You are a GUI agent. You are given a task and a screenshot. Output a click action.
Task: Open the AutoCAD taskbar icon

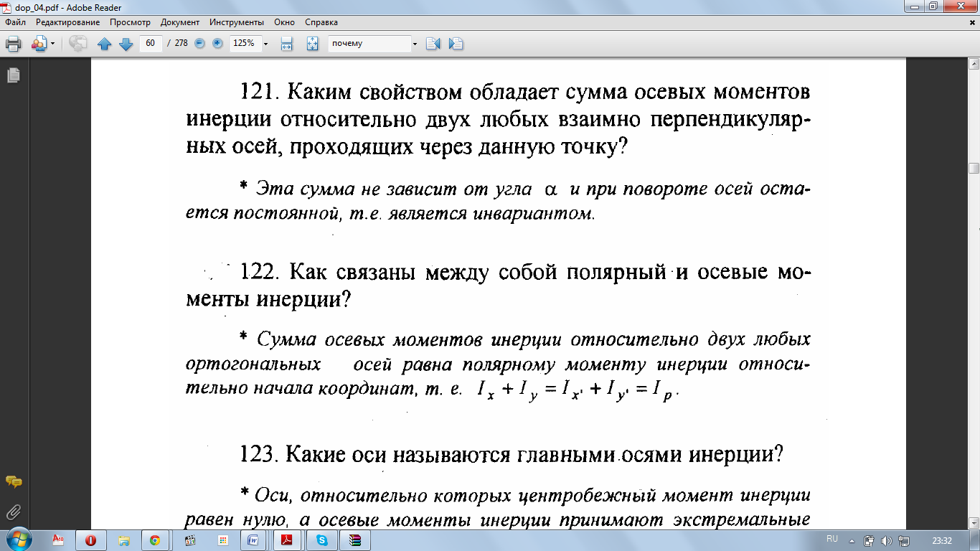pyautogui.click(x=59, y=540)
